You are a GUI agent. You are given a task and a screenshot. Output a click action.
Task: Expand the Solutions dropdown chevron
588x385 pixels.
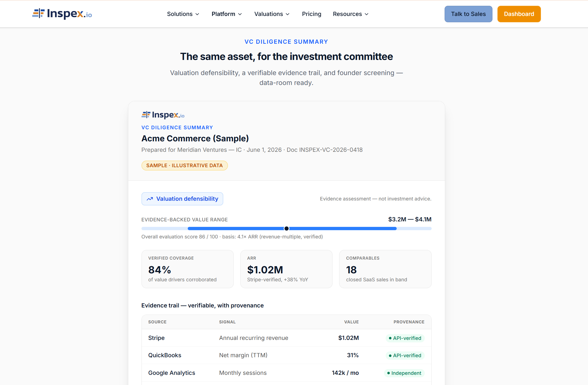coord(197,14)
